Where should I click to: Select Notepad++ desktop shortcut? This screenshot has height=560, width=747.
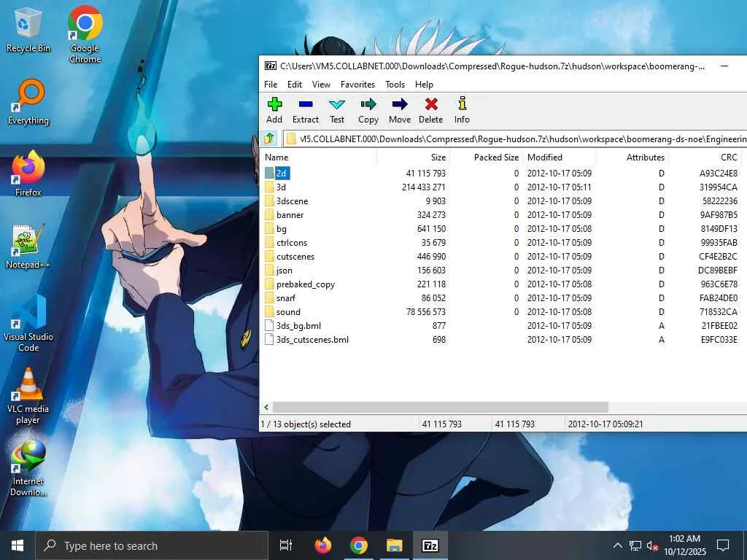28,246
